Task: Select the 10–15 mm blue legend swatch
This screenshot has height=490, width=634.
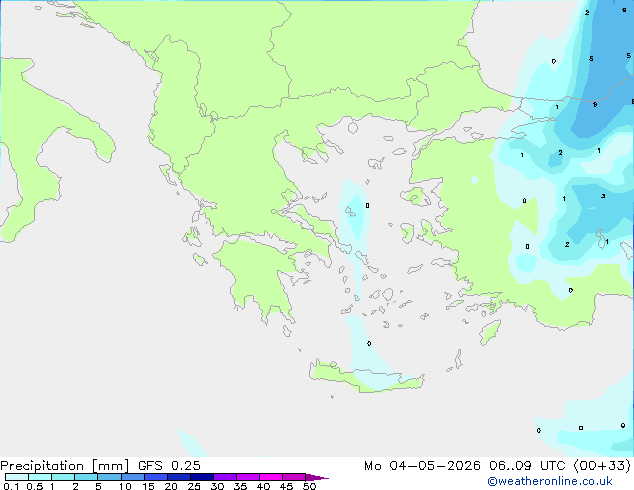Action: (x=133, y=477)
